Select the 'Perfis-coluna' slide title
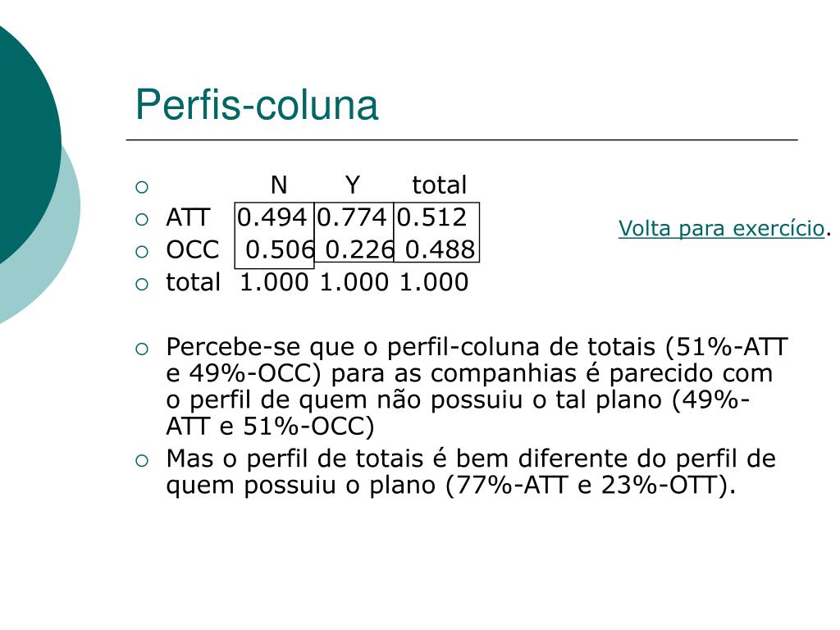Viewport: 840px width, 630px height. pyautogui.click(x=257, y=104)
